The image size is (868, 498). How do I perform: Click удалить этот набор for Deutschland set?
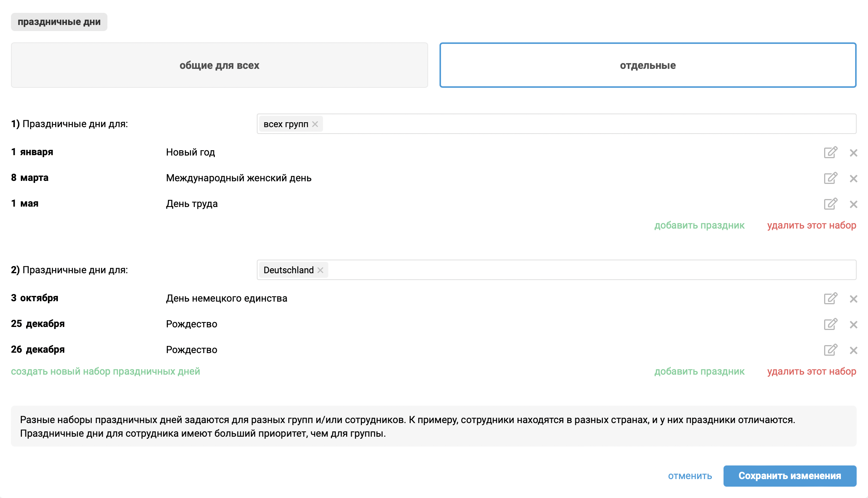[811, 372]
